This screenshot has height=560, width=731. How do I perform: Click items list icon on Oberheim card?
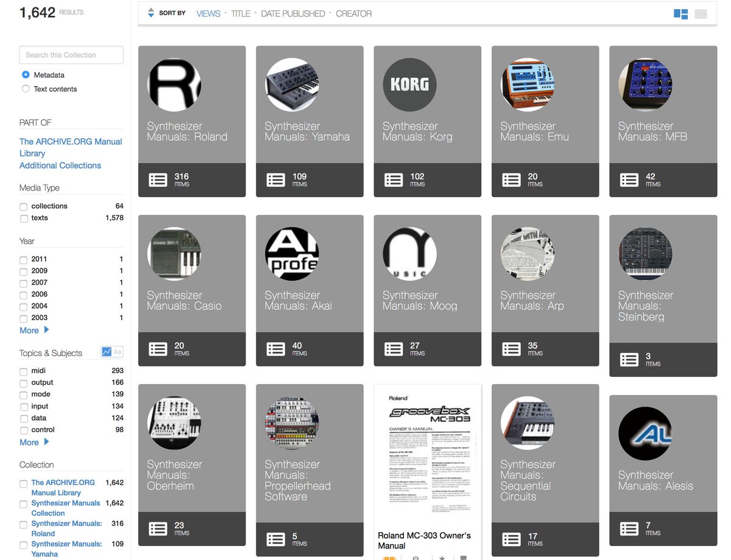click(x=158, y=528)
